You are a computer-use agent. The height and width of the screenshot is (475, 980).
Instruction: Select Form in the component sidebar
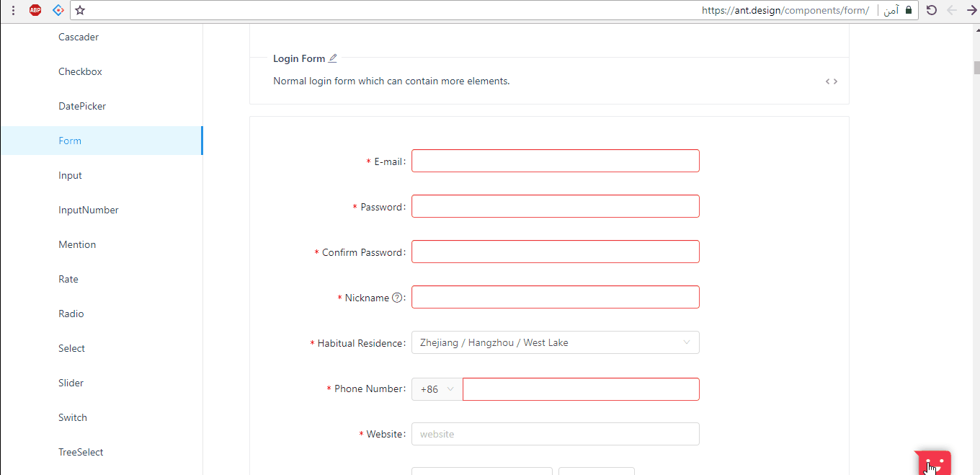tap(69, 141)
